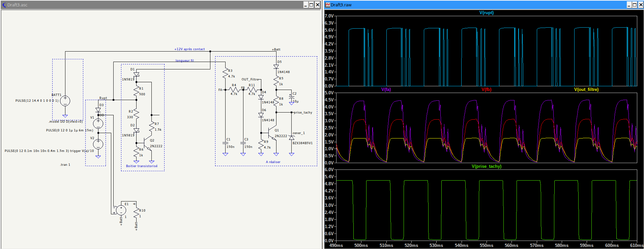This screenshot has height=249, width=644.
Task: Select the R10 resistor symbol
Action: click(x=137, y=213)
